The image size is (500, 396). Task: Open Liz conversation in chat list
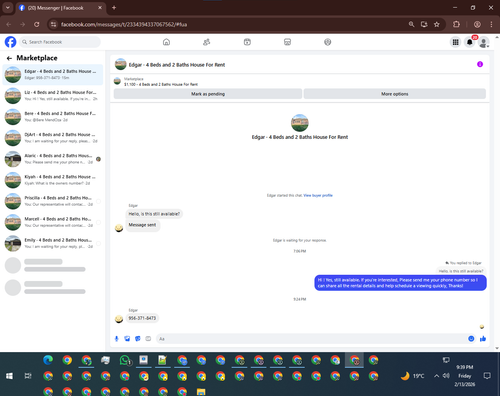pyautogui.click(x=53, y=96)
